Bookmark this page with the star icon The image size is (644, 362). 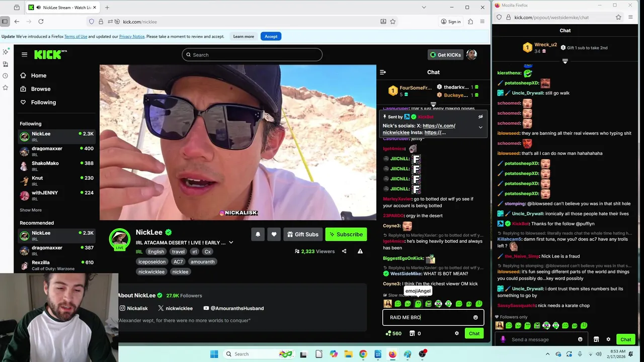[x=393, y=22]
